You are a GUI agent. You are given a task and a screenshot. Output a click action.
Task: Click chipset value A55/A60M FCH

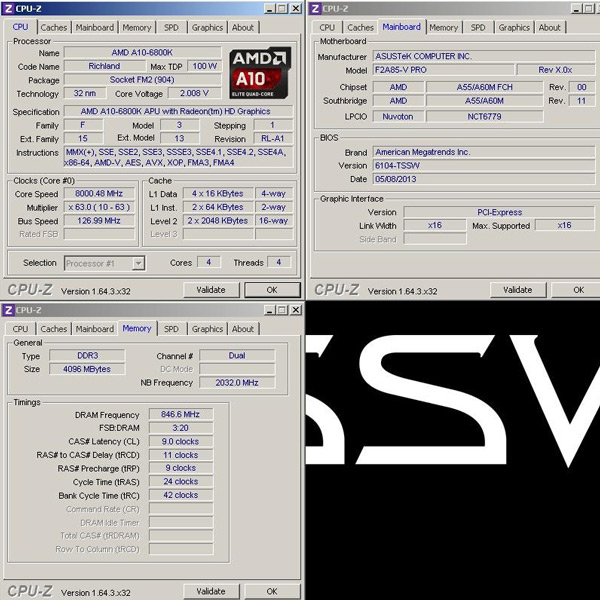pyautogui.click(x=484, y=87)
